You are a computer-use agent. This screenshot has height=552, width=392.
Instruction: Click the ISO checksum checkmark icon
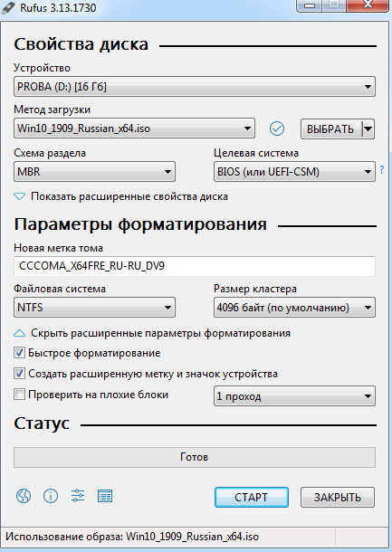(277, 128)
